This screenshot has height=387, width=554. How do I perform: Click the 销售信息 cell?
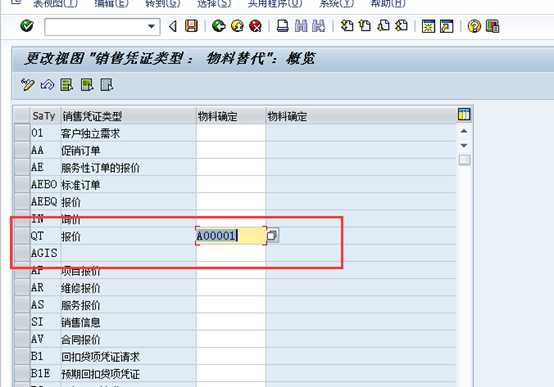(x=128, y=322)
